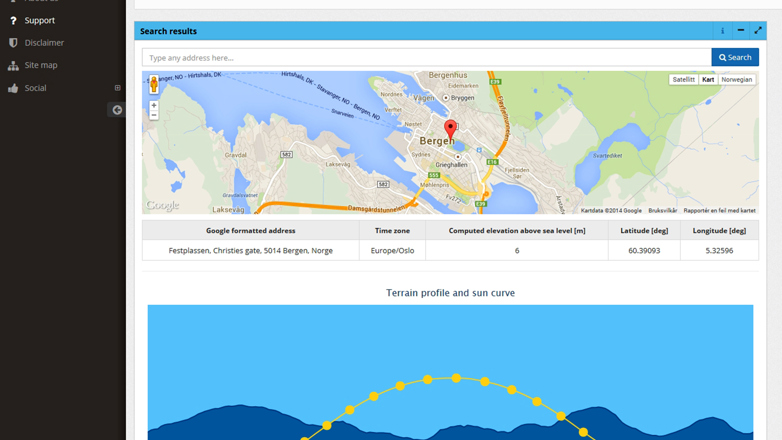
Task: Expand Search results panel to fullscreen
Action: click(x=758, y=31)
